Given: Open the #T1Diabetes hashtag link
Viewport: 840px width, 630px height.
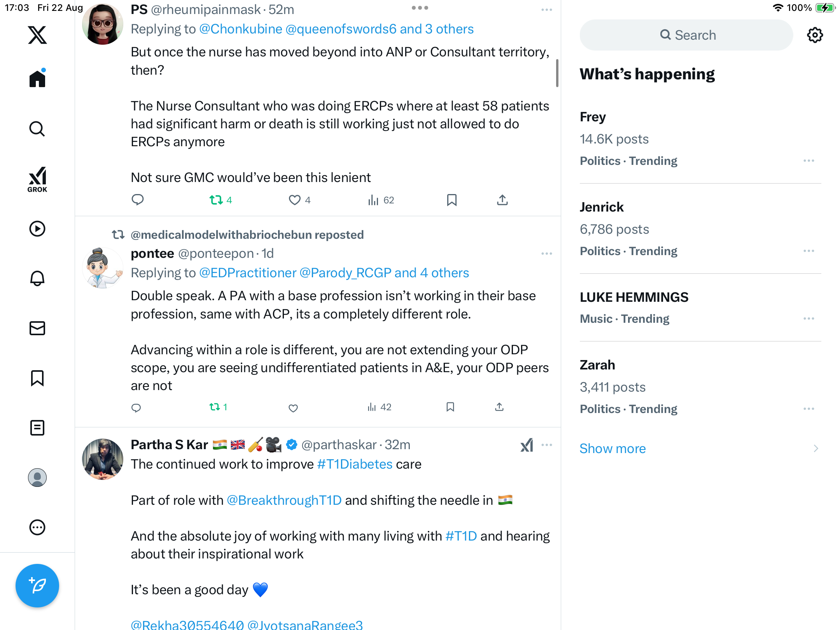Looking at the screenshot, I should pos(355,464).
